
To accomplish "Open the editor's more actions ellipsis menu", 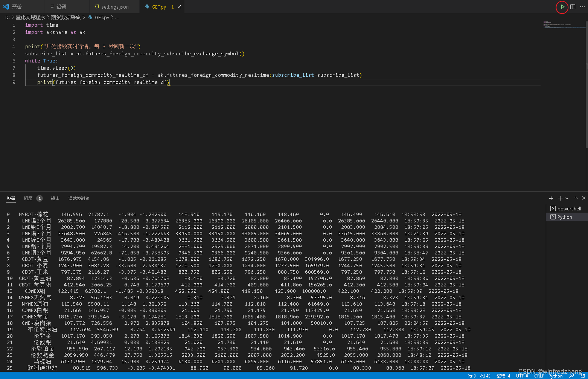I will [x=582, y=7].
